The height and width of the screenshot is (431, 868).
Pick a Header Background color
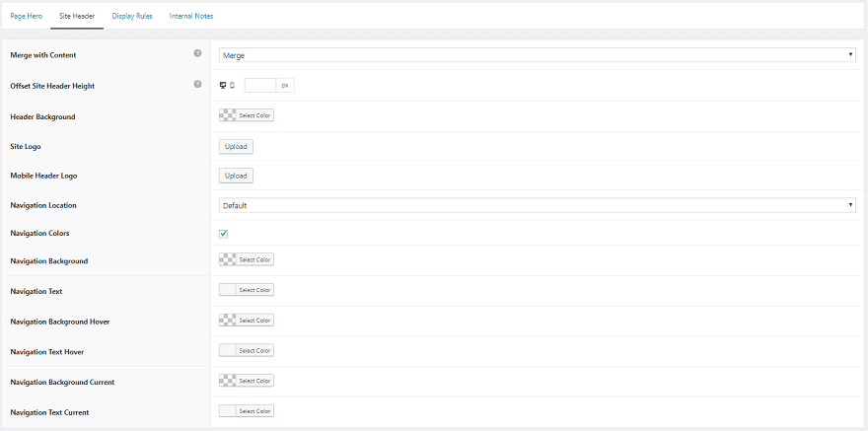pyautogui.click(x=246, y=115)
